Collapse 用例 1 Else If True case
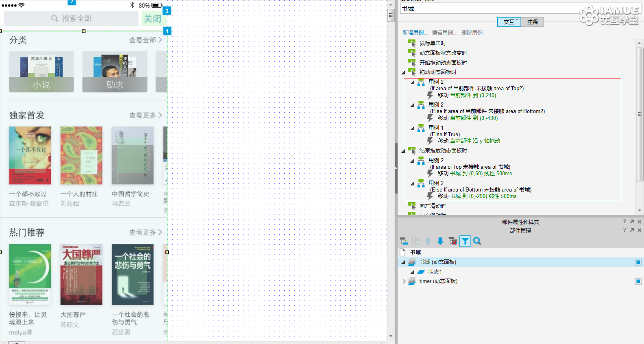644x344 pixels. 412,128
